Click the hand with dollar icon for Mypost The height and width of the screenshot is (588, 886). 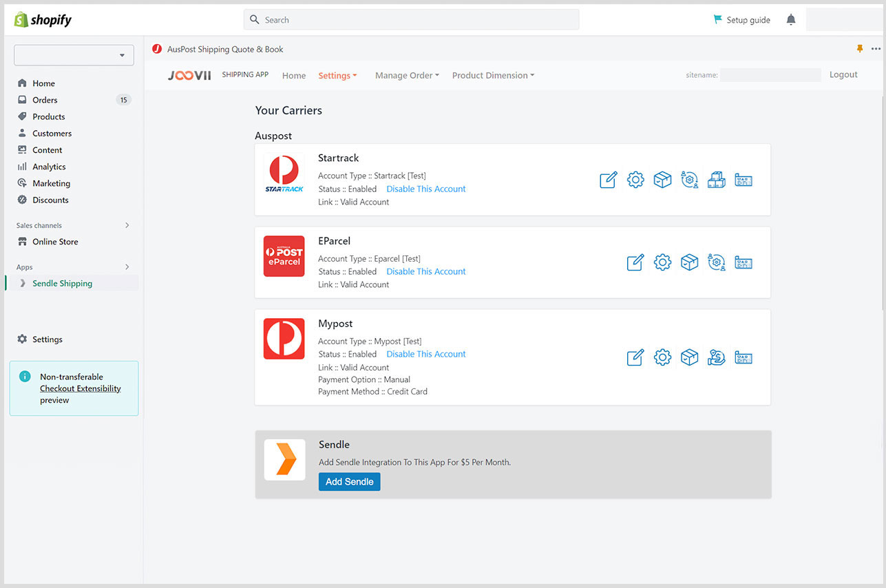pyautogui.click(x=717, y=357)
